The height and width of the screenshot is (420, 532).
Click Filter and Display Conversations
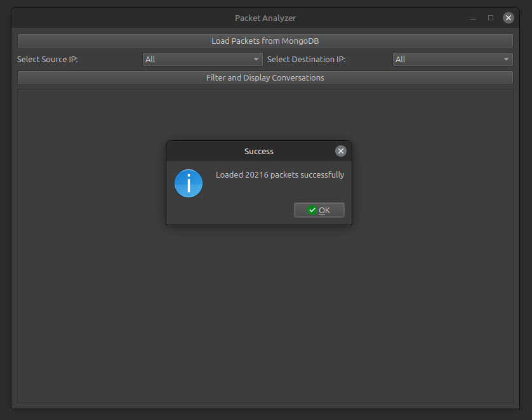tap(265, 77)
